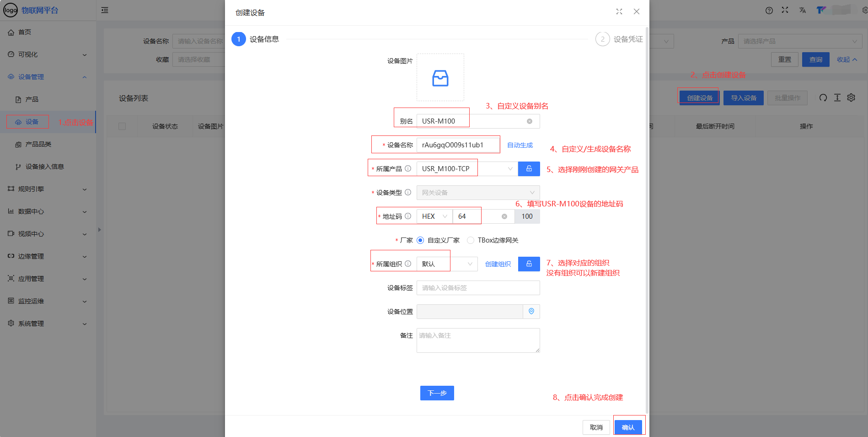Click the lock icon beside 所属产品
868x437 pixels.
coord(529,169)
